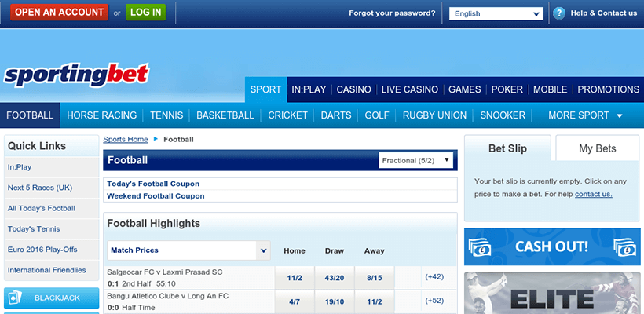
Task: Open In:Play quick link
Action: (x=52, y=167)
